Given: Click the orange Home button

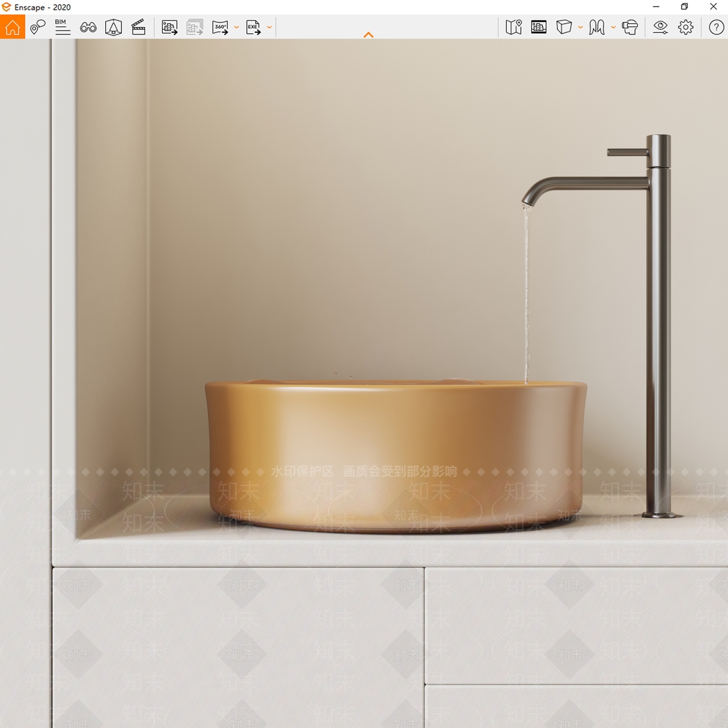Looking at the screenshot, I should click(x=12, y=27).
